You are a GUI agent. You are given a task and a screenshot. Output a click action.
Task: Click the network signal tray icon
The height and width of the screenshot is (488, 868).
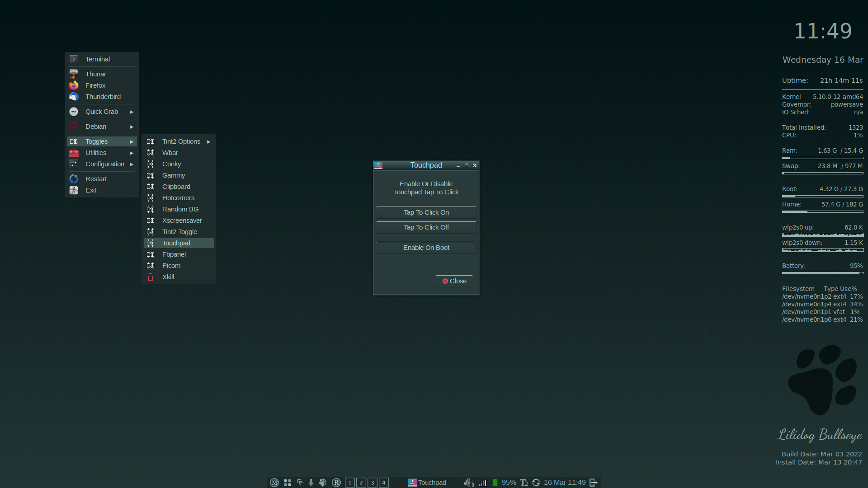click(482, 483)
